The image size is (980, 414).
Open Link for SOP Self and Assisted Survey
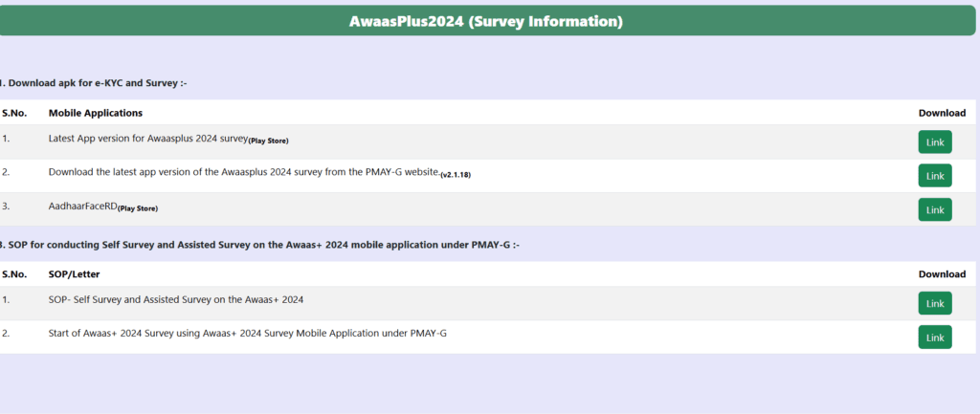[x=935, y=303]
